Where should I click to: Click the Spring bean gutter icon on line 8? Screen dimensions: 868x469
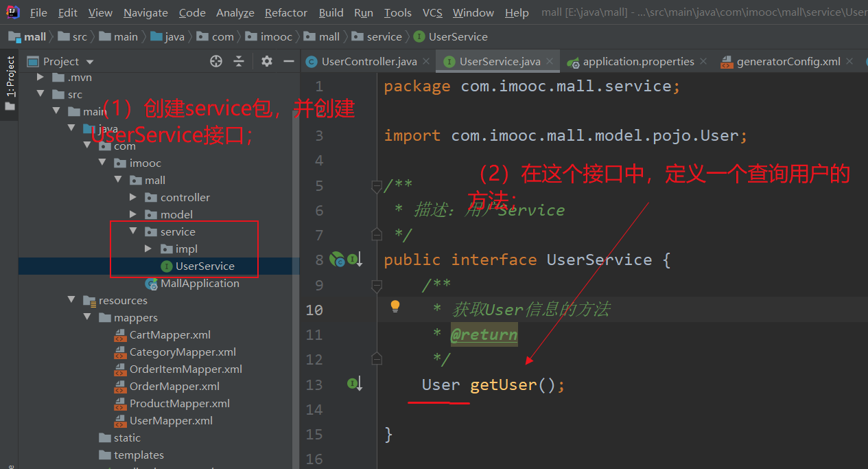click(337, 259)
